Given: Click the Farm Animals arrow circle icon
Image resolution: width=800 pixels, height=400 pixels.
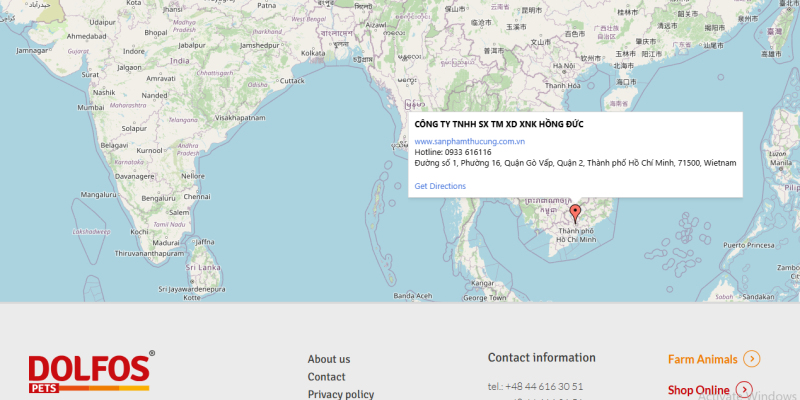Looking at the screenshot, I should click(752, 359).
